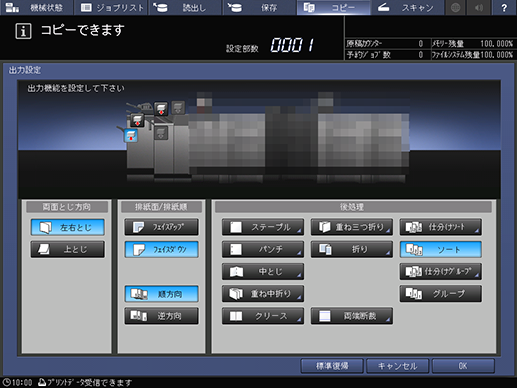The image size is (517, 388).
Task: Click the 後処理 section header
Action: [x=353, y=207]
